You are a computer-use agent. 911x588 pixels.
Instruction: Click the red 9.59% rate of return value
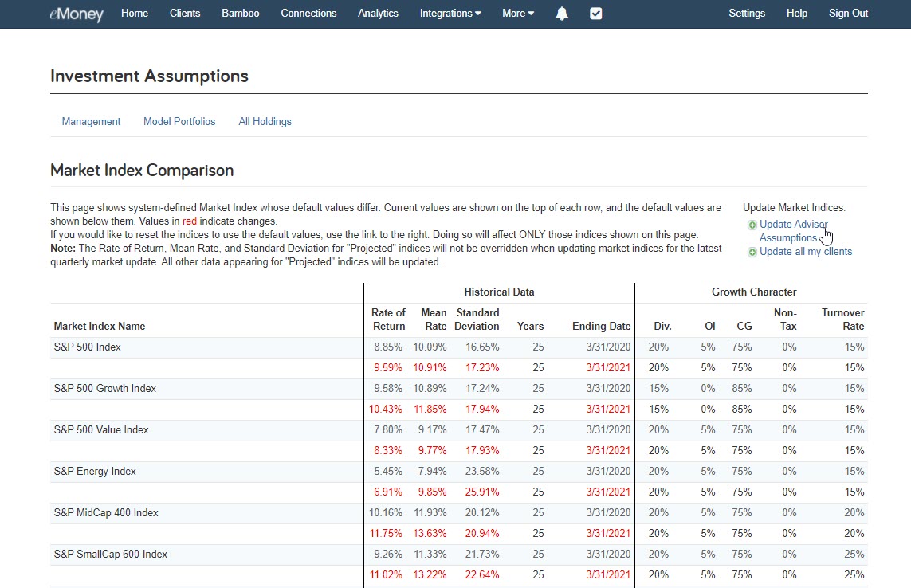(388, 368)
